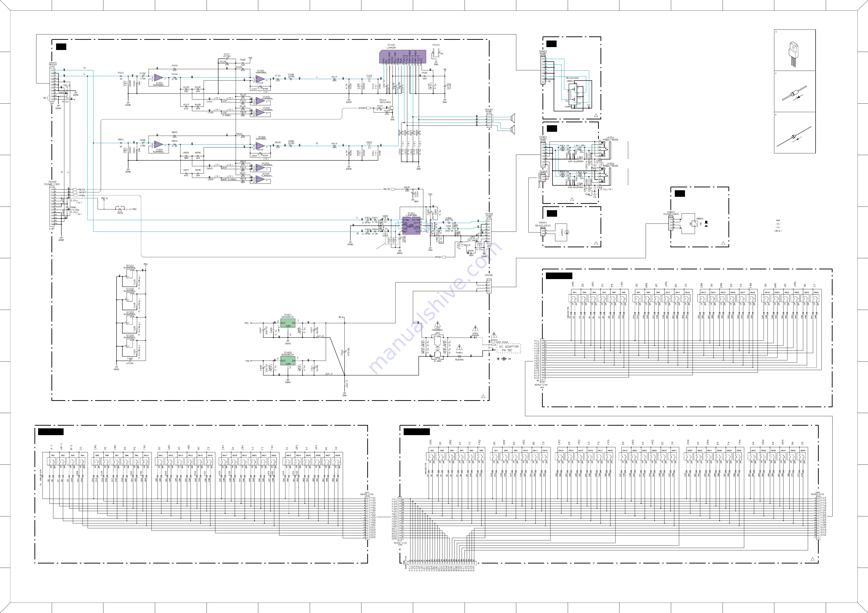Click the RK14K1240 part label
The width and height of the screenshot is (868, 613).
click(x=572, y=78)
